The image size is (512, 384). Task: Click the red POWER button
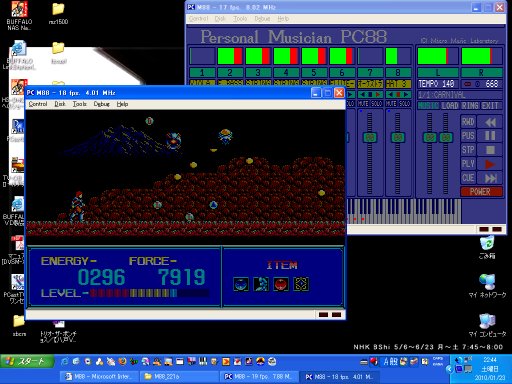pos(481,192)
